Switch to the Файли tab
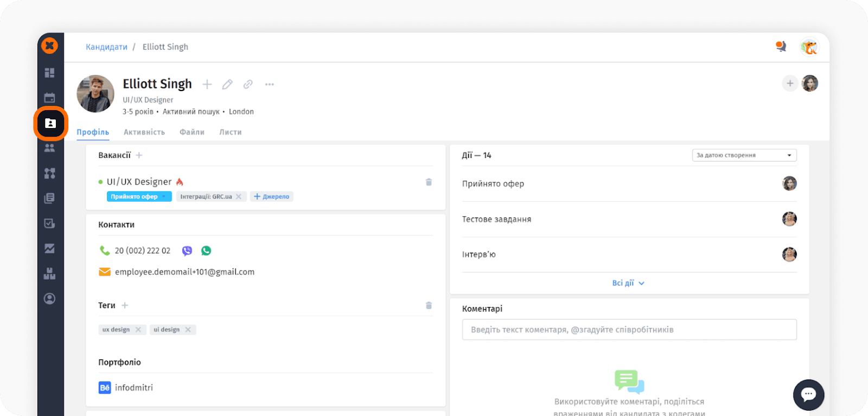868x416 pixels. tap(192, 132)
